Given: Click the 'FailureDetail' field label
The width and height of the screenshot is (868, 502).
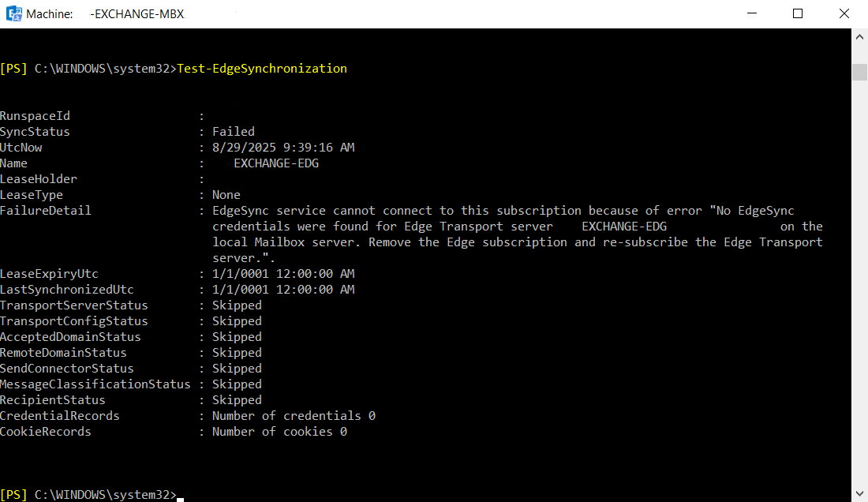Looking at the screenshot, I should pyautogui.click(x=46, y=211).
